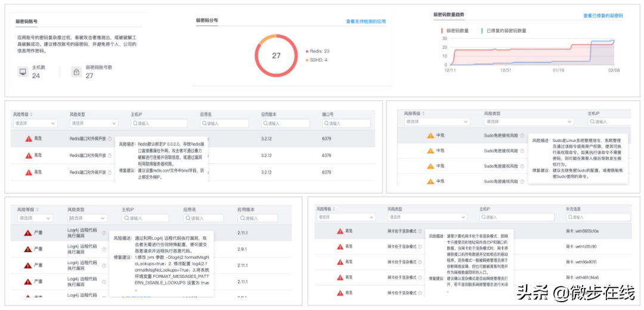
Task: Select the 弱密码分布 tab header
Action: pyautogui.click(x=207, y=20)
